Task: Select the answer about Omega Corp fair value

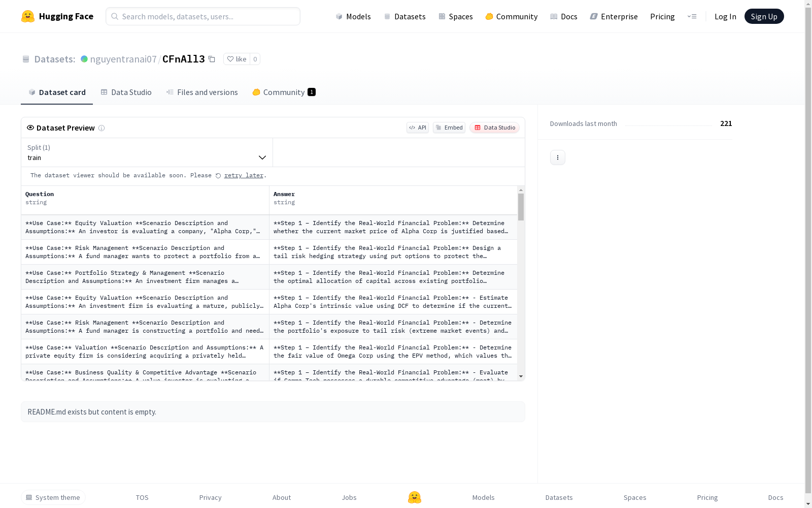Action: click(x=393, y=352)
